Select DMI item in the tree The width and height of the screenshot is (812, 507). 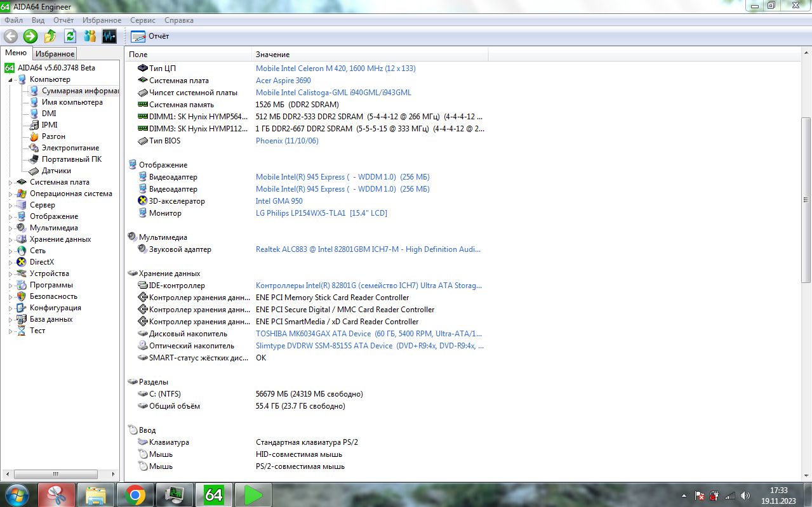point(49,114)
